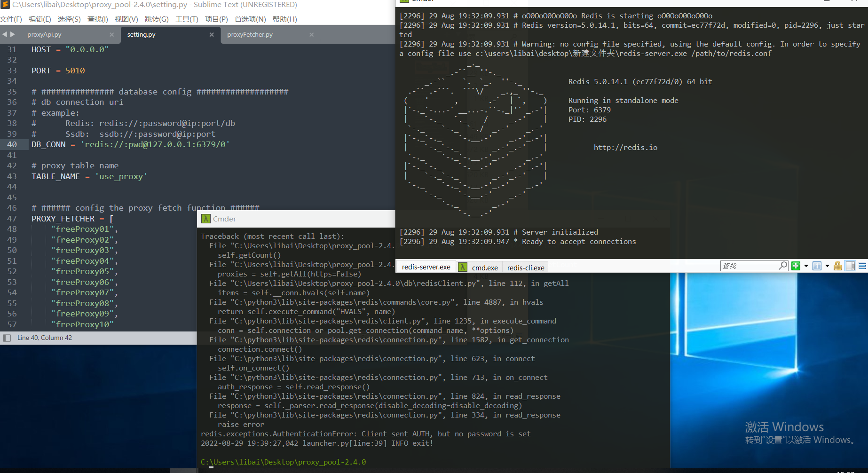This screenshot has width=868, height=473.
Task: Open the proxyFetcher.py tab in Sublime Text
Action: pyautogui.click(x=250, y=35)
